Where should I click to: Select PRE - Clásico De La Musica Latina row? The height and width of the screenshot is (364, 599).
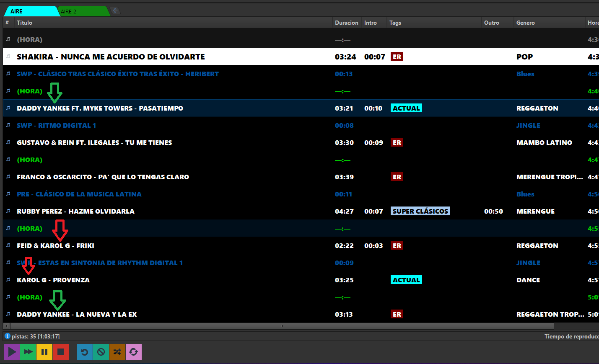[x=301, y=194]
